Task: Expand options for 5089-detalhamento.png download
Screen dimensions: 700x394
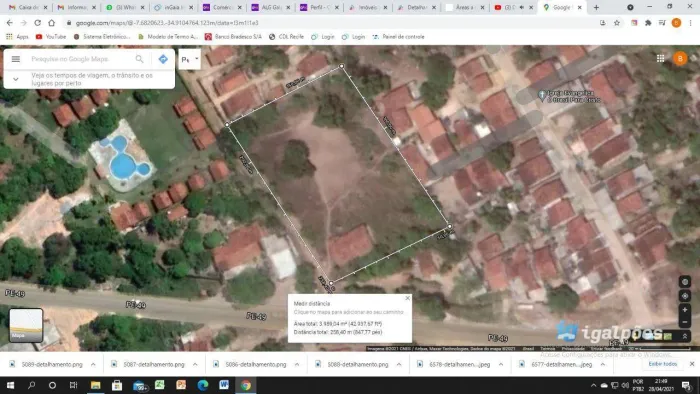Action: click(x=93, y=364)
